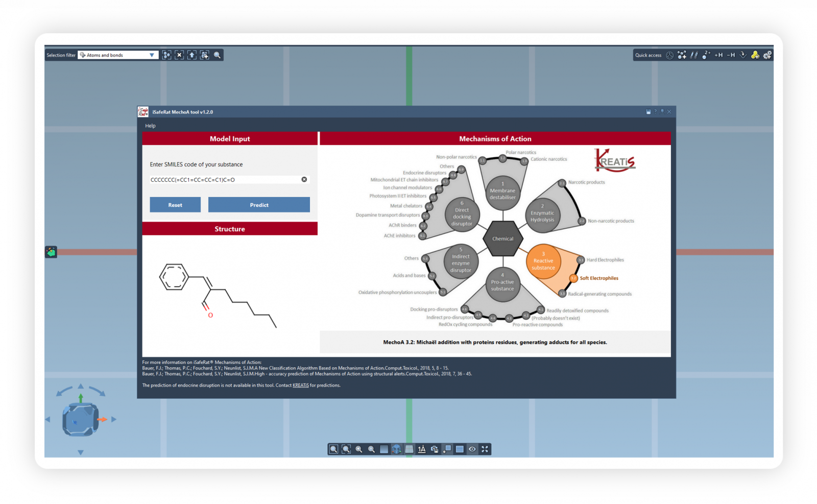Open the Help menu
The height and width of the screenshot is (504, 817).
(150, 126)
